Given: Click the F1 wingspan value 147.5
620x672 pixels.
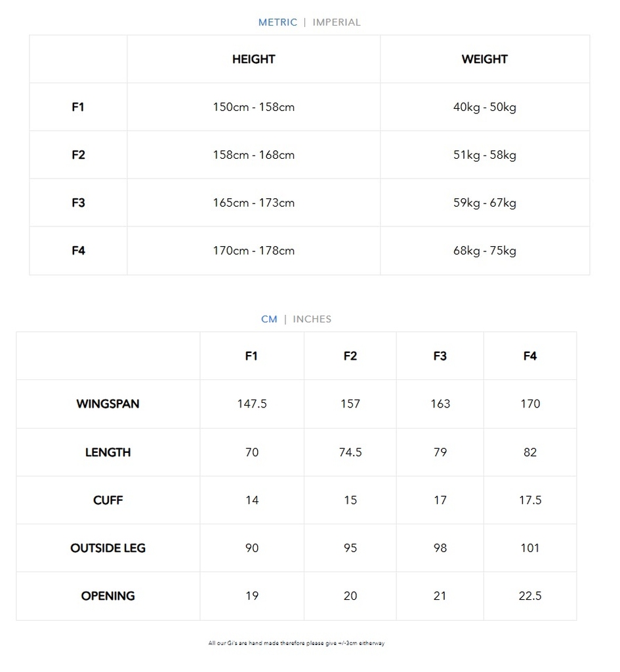Looking at the screenshot, I should point(252,404).
